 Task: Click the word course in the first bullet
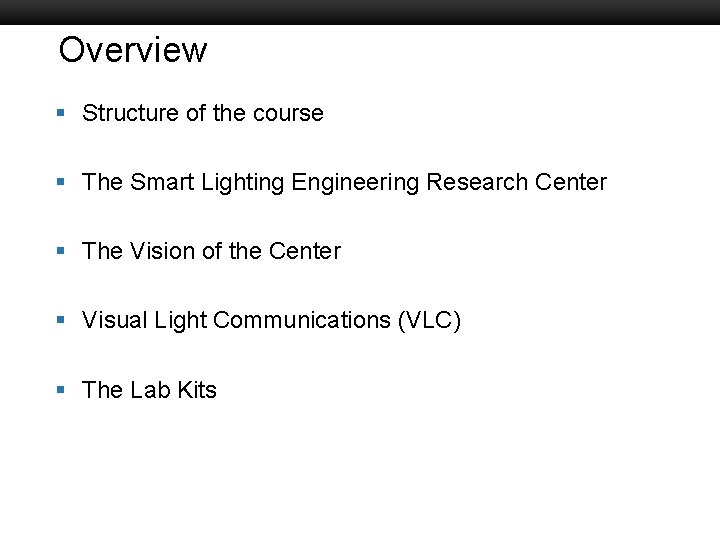click(x=288, y=113)
